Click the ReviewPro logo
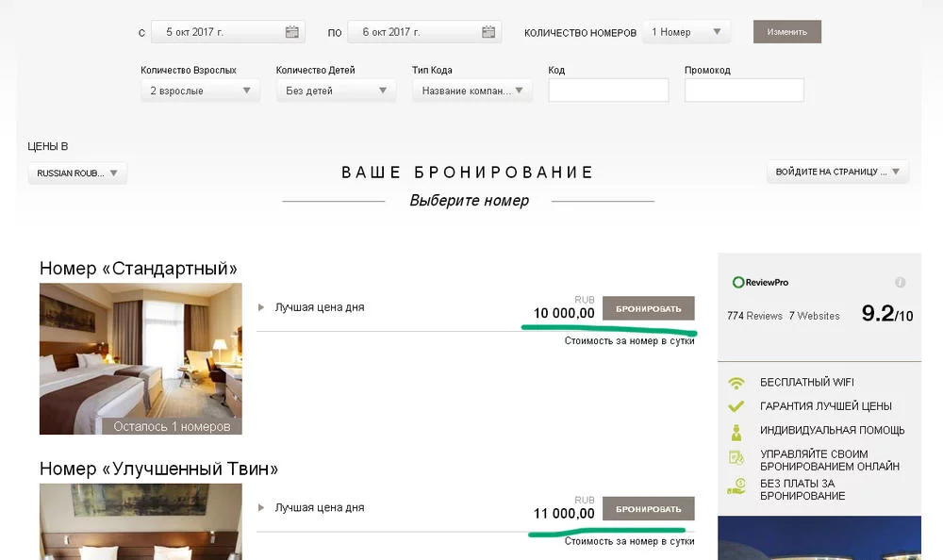The height and width of the screenshot is (560, 943). pyautogui.click(x=760, y=282)
